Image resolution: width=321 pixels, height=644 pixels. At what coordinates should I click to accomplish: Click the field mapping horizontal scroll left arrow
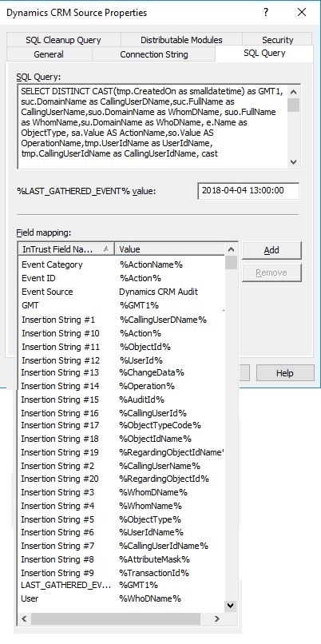coord(23,618)
